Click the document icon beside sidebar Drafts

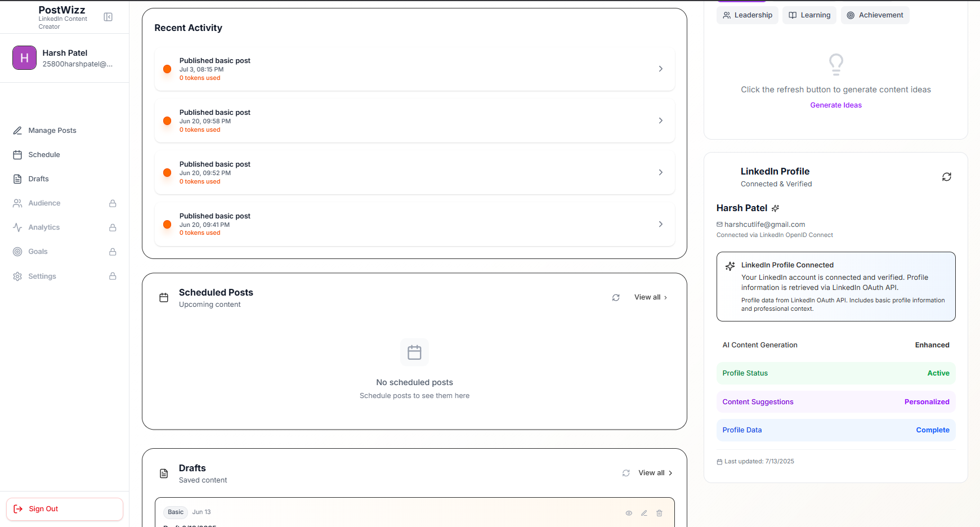(17, 179)
